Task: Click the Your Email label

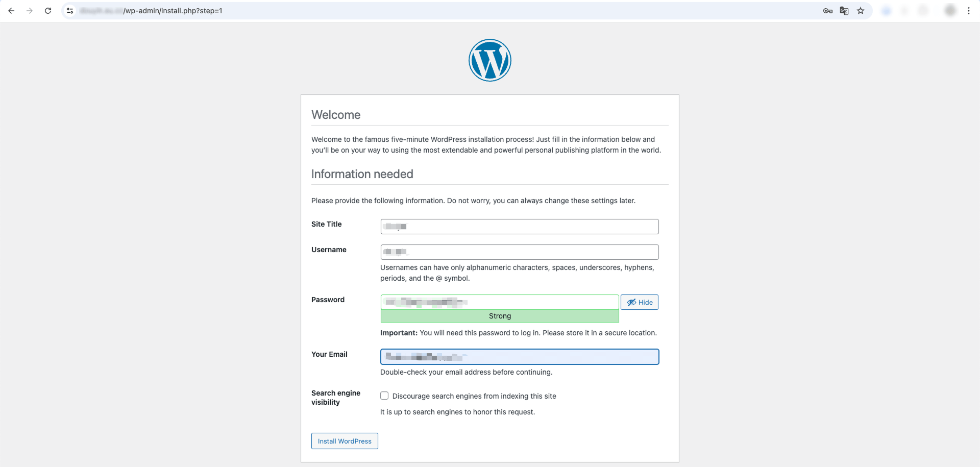Action: (329, 354)
